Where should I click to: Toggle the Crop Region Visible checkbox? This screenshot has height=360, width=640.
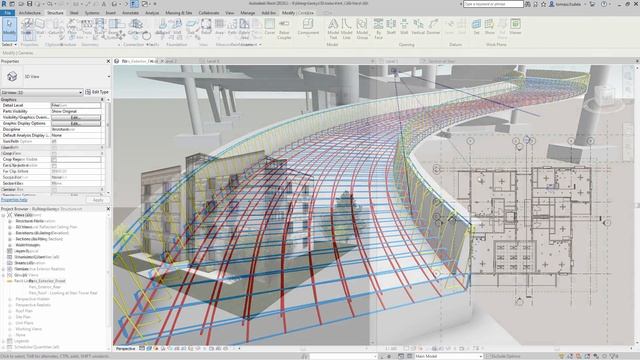[x=54, y=160]
